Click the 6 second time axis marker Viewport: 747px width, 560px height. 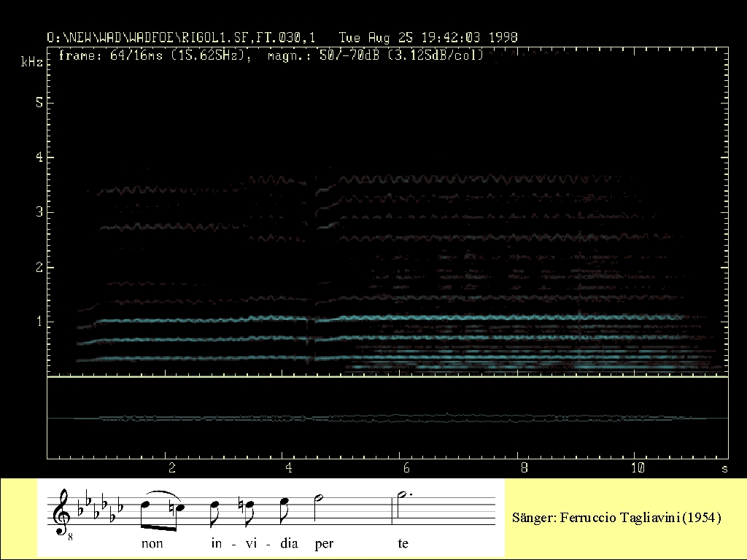pyautogui.click(x=406, y=467)
